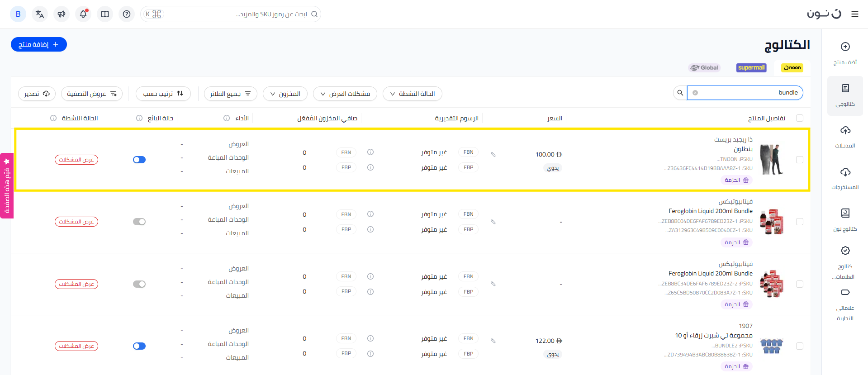Select the checkbox for the 1907 T-shirt bundle
868x375 pixels.
coord(799,346)
